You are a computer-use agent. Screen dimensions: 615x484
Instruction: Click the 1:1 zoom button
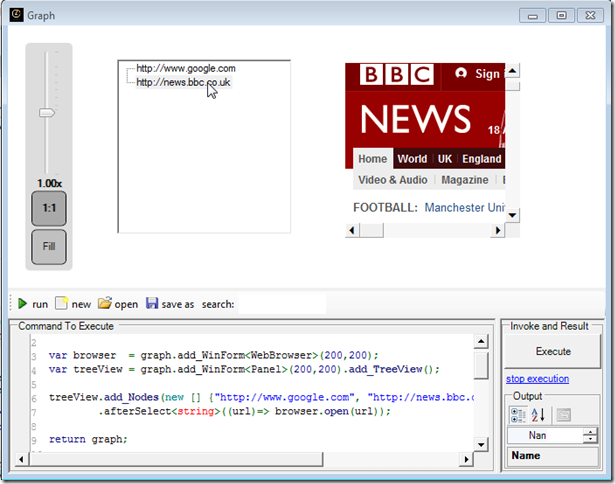point(49,208)
